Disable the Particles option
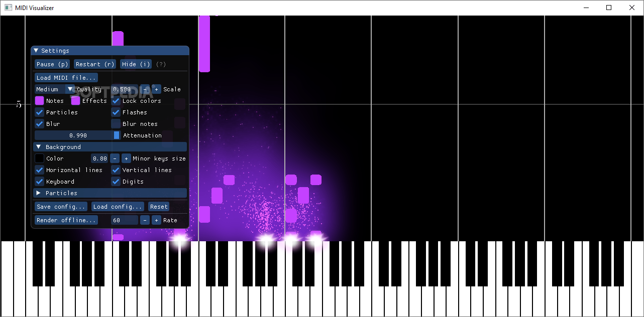Screen dimensions: 644x317 pyautogui.click(x=39, y=112)
